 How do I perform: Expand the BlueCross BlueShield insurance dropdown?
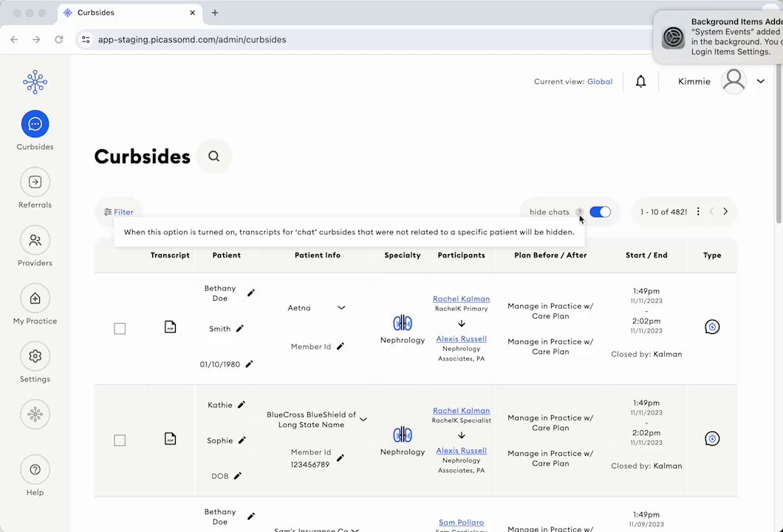[363, 420]
